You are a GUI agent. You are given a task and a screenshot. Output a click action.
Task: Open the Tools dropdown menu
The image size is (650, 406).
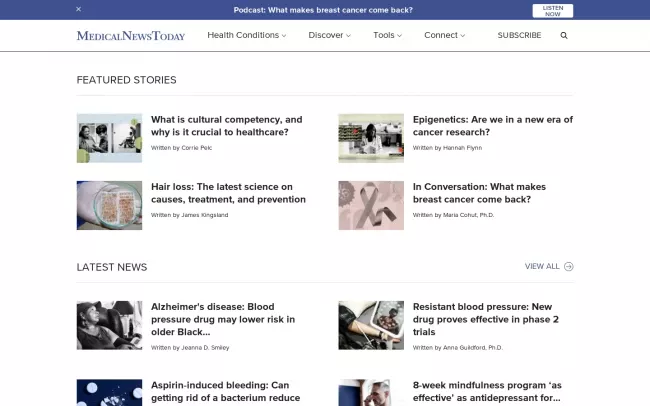[x=388, y=35]
